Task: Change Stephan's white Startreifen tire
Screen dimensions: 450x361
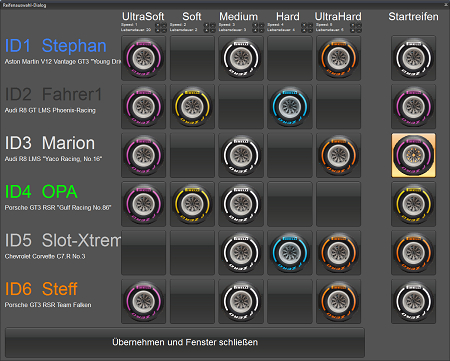Action: 413,58
